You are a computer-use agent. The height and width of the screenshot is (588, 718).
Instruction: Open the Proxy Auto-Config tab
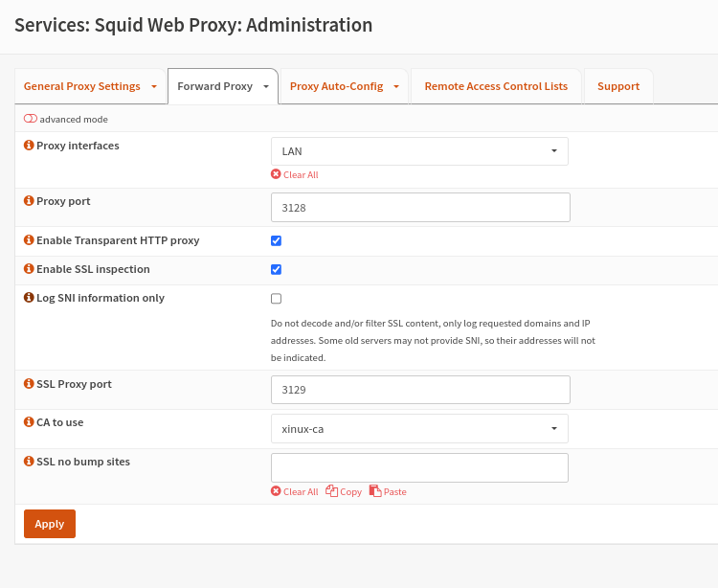click(x=337, y=86)
